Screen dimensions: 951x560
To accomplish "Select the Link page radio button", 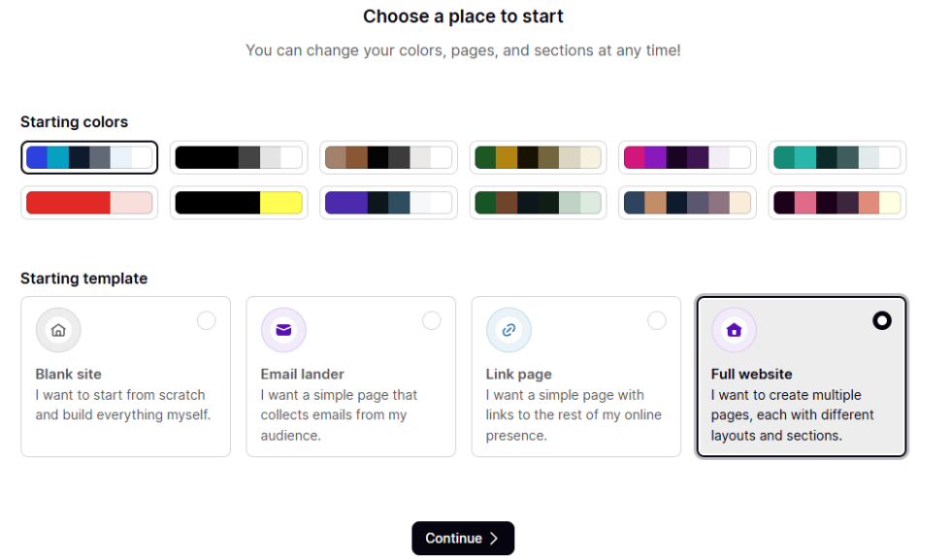I will coord(657,320).
